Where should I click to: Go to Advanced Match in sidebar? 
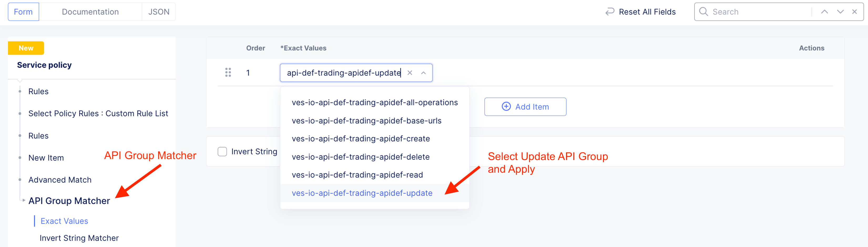(60, 180)
